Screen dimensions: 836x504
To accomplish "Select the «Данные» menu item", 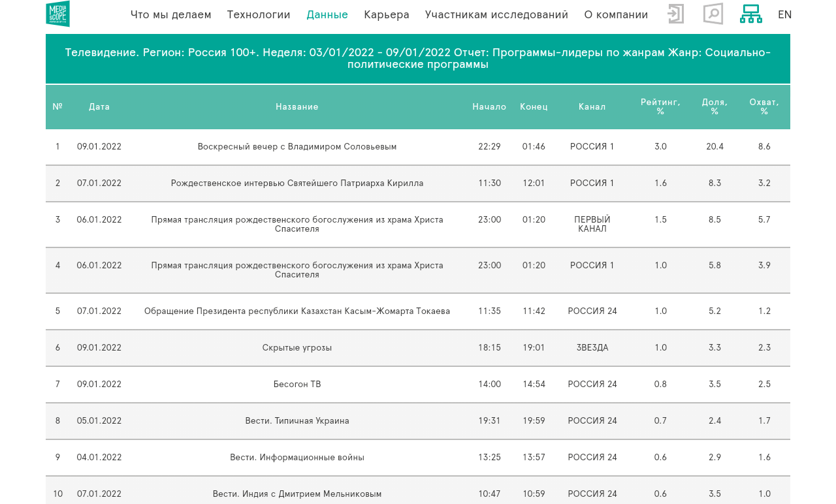I will point(327,14).
